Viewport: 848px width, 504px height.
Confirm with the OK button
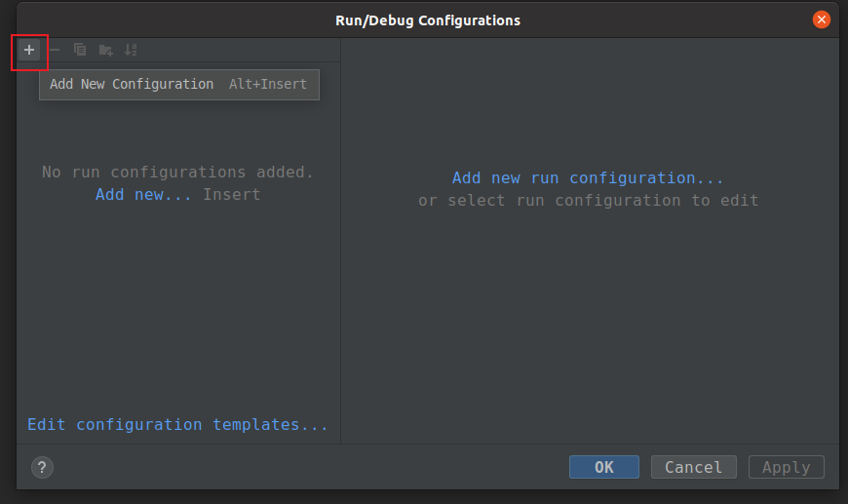pyautogui.click(x=604, y=467)
